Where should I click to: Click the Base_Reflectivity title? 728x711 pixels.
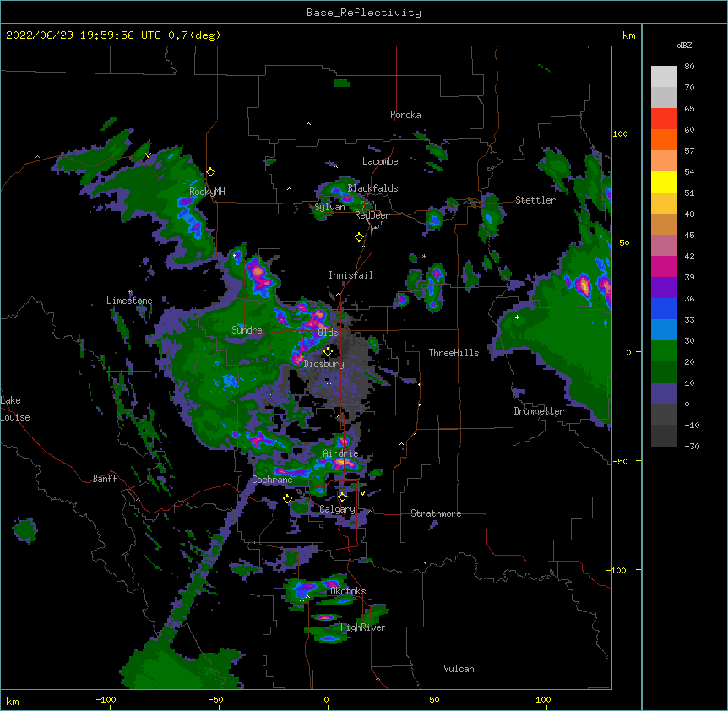[364, 13]
